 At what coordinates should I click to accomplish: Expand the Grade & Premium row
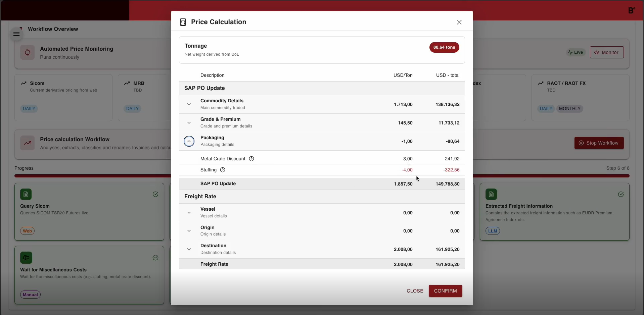tap(189, 123)
